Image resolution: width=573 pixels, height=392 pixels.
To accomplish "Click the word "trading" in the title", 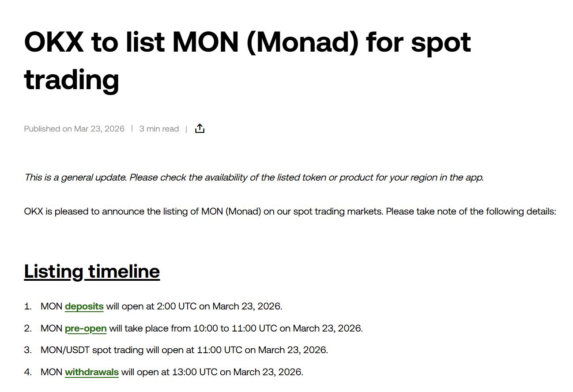I will click(x=72, y=79).
